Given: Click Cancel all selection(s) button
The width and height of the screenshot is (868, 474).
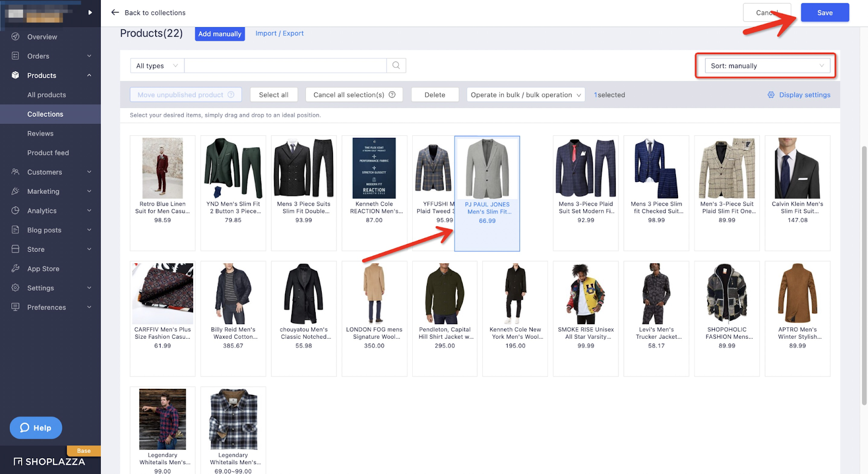Looking at the screenshot, I should (x=354, y=94).
